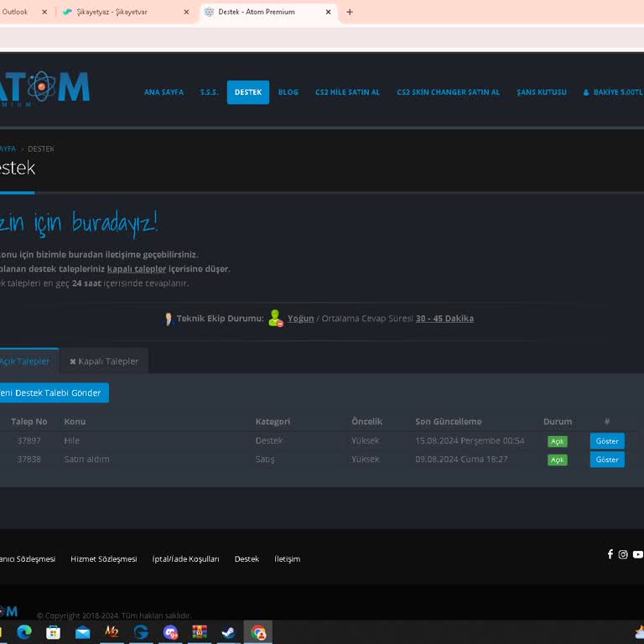Click the Öncelik column header
The height and width of the screenshot is (644, 644).
coord(366,422)
